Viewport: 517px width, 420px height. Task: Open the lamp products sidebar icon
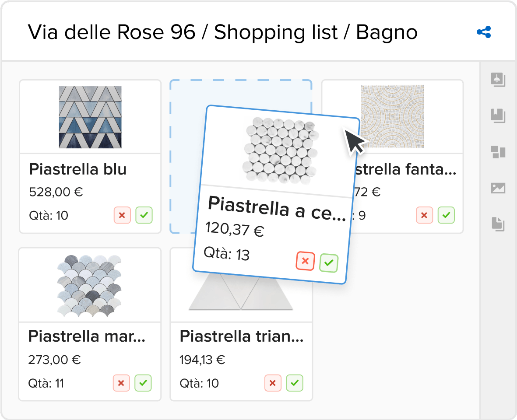click(x=498, y=80)
